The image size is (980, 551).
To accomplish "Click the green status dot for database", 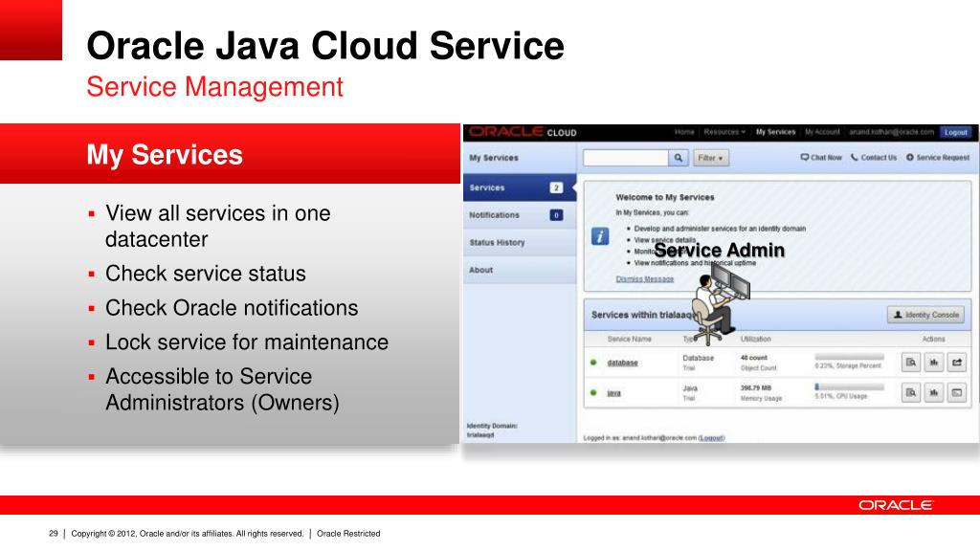I will 593,363.
